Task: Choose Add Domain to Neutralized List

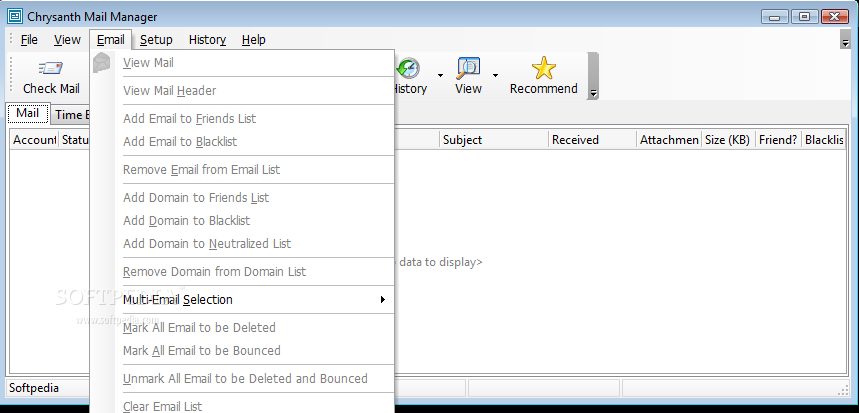Action: (242, 244)
